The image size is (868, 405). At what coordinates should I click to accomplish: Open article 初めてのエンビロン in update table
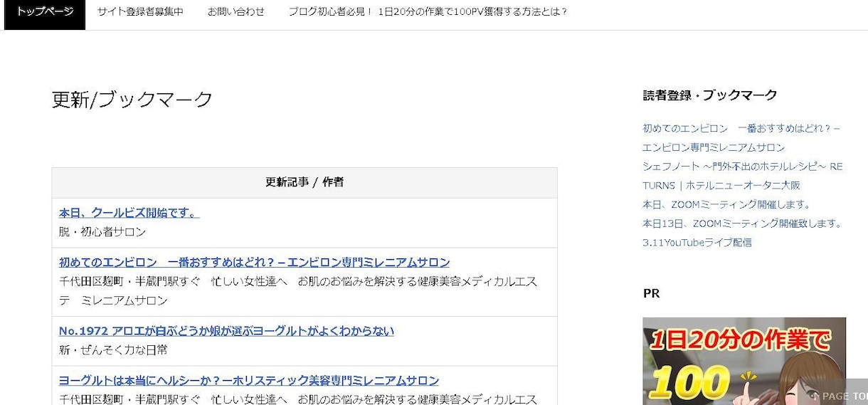pos(255,262)
